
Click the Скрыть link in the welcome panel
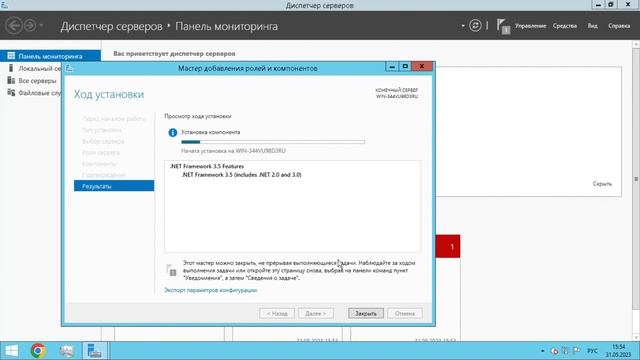pos(602,184)
